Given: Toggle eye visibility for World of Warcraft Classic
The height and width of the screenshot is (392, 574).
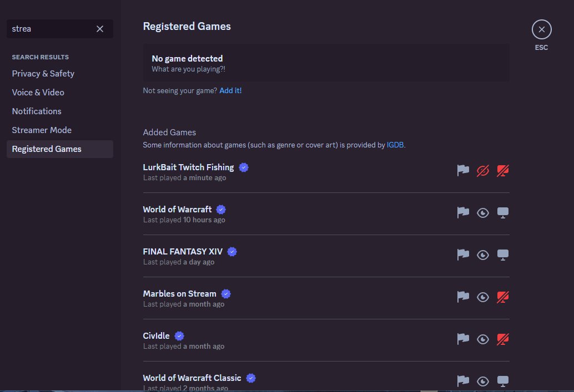Looking at the screenshot, I should coord(483,381).
